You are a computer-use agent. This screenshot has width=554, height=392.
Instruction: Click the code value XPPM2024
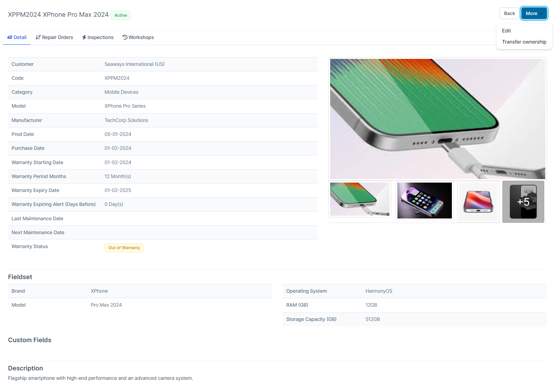click(x=117, y=78)
